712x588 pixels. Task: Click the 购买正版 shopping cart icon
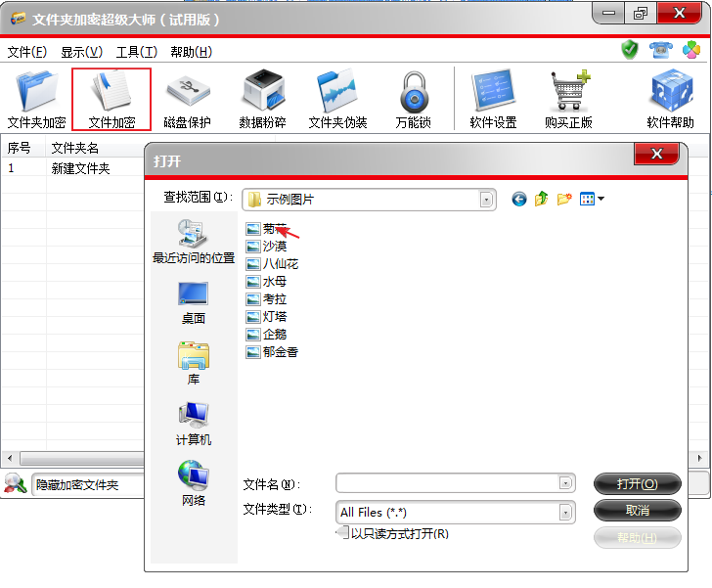571,91
